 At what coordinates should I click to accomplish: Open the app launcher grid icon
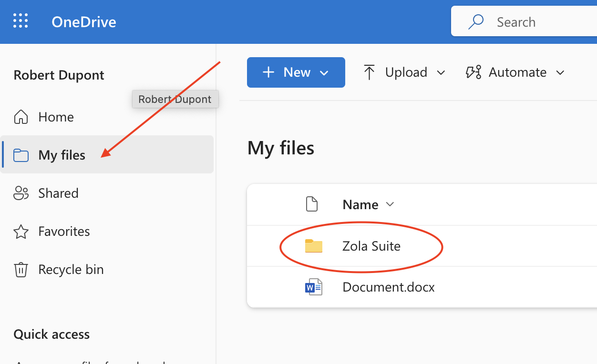(x=21, y=21)
